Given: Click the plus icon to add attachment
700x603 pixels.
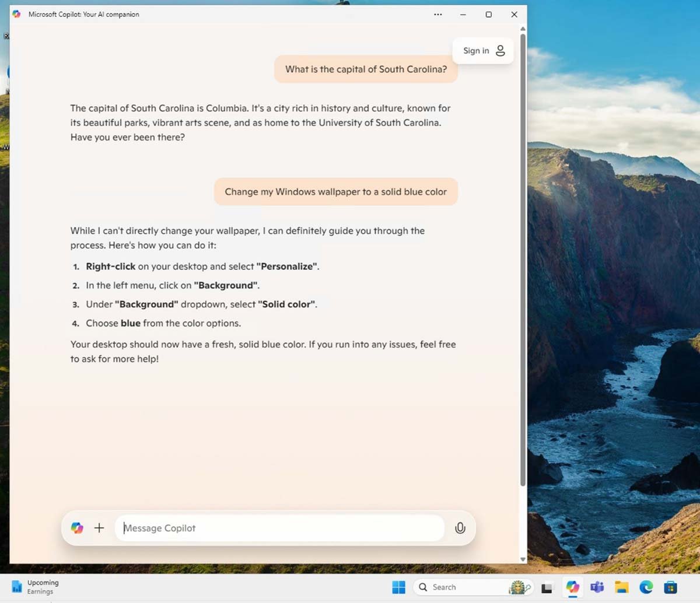Looking at the screenshot, I should click(x=99, y=528).
